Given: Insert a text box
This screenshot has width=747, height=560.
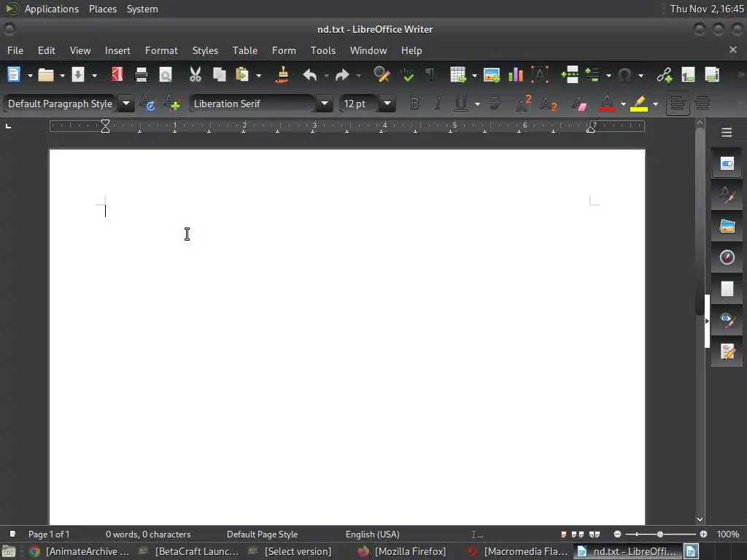Looking at the screenshot, I should [x=540, y=75].
